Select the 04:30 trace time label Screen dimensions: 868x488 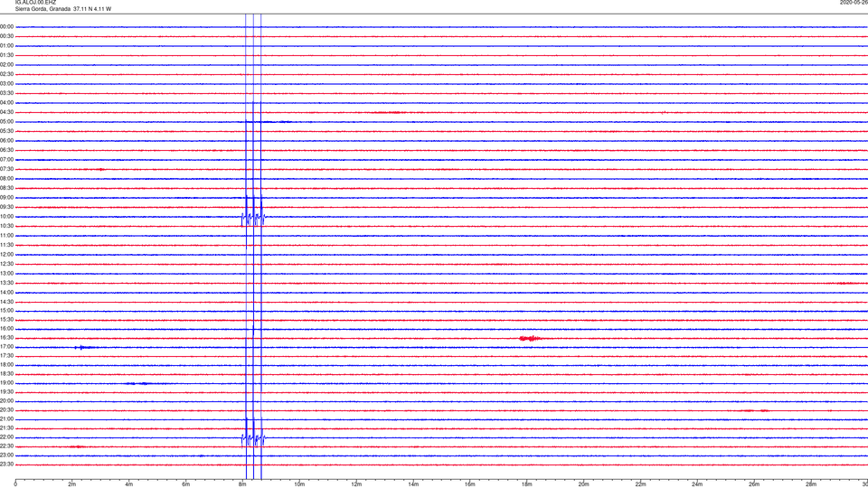click(x=6, y=112)
